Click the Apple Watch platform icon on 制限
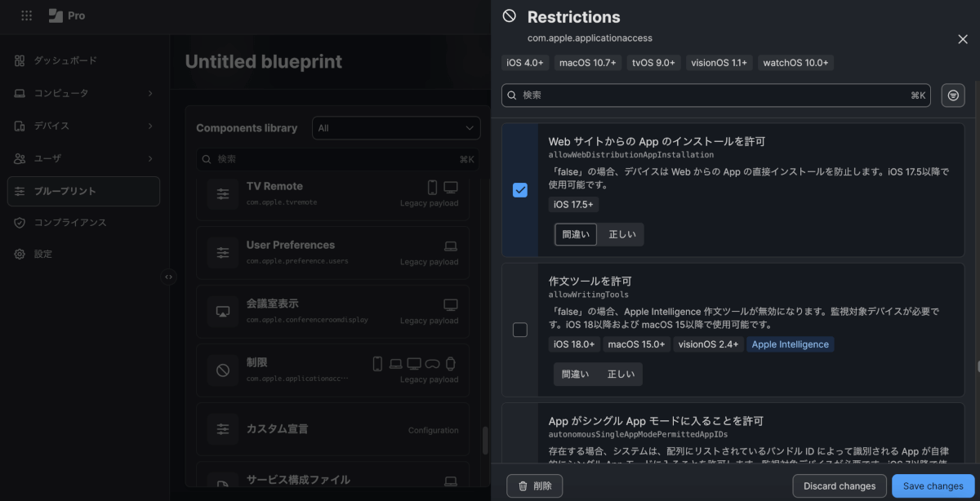Viewport: 980px width, 501px height. 450,364
